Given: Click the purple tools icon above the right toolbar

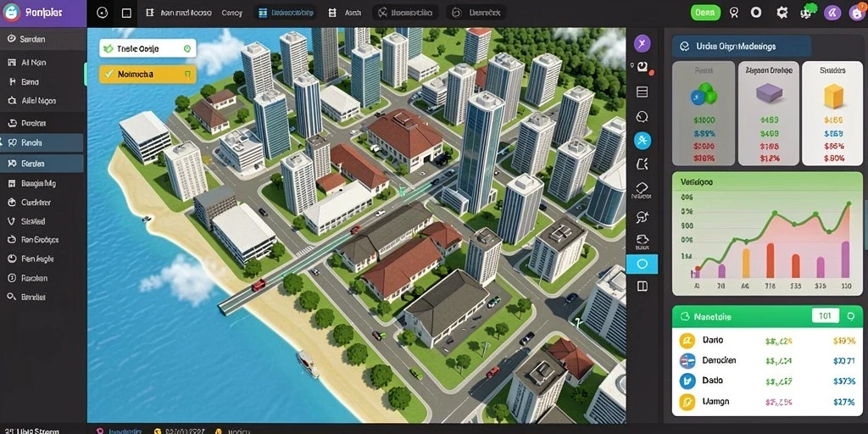Looking at the screenshot, I should (643, 43).
